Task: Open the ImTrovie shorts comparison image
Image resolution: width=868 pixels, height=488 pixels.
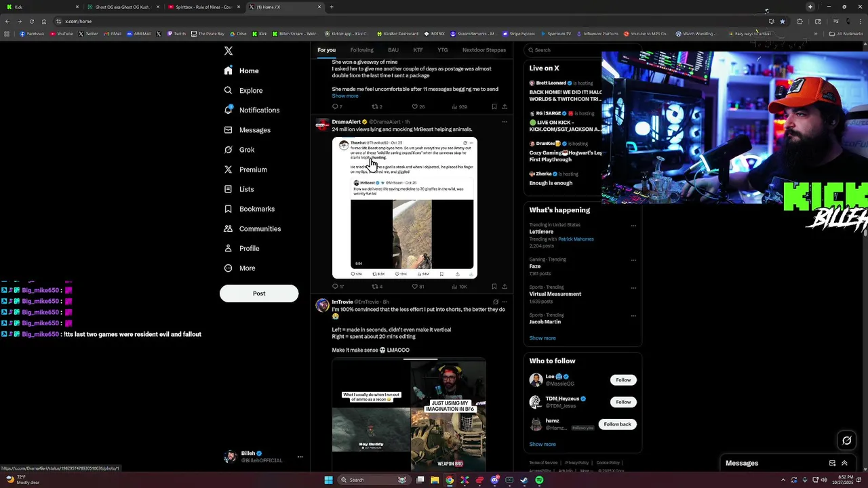Action: [x=409, y=415]
